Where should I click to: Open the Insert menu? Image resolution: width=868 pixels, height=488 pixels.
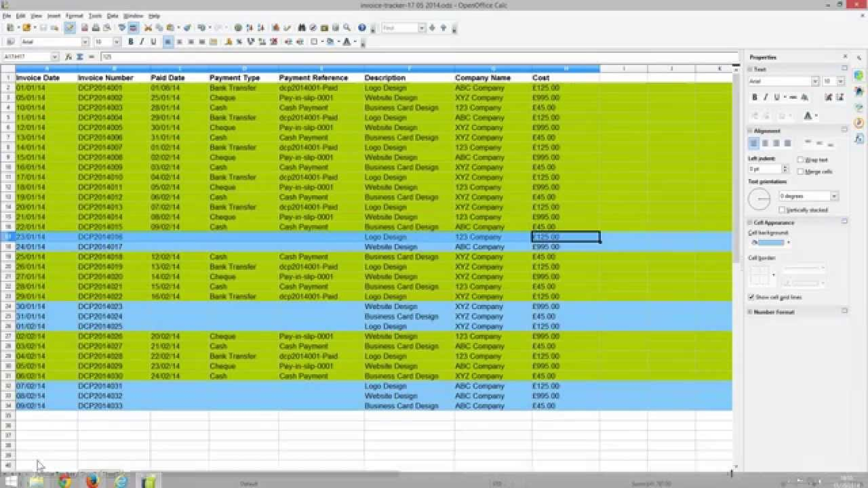coord(54,16)
